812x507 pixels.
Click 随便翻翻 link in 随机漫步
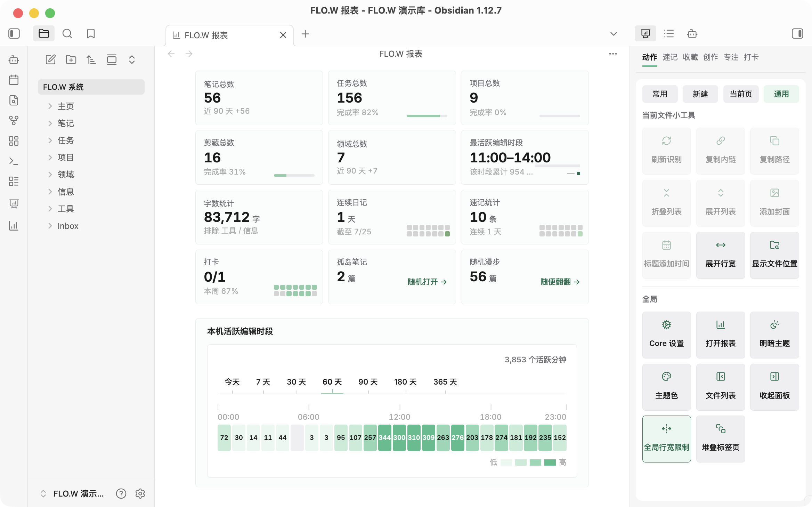(560, 282)
